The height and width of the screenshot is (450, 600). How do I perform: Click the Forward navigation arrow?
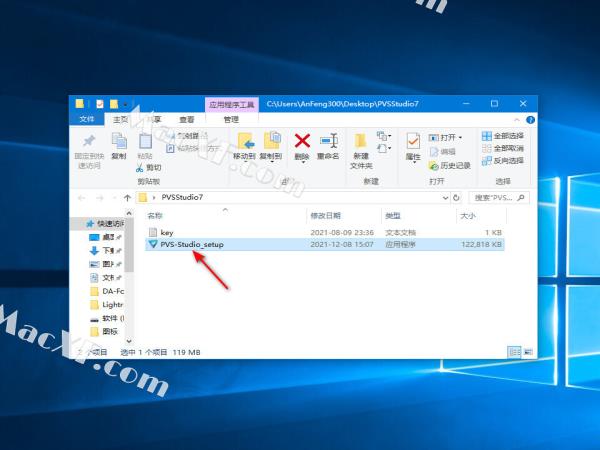click(x=99, y=198)
